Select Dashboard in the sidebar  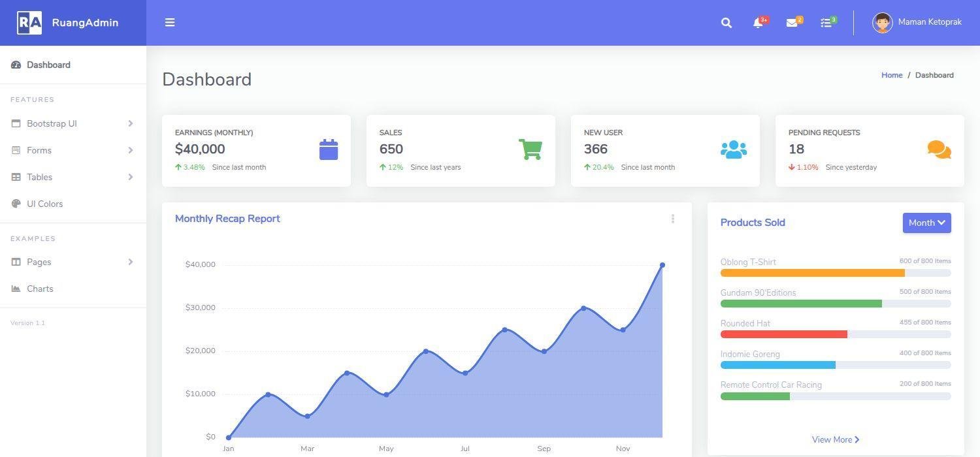click(73, 65)
